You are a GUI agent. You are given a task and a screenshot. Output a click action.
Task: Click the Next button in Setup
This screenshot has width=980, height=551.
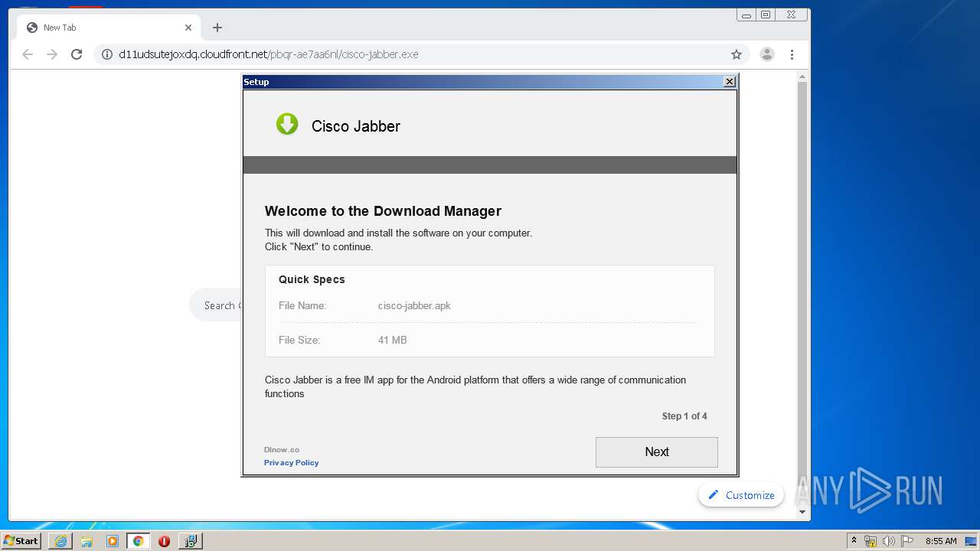click(656, 452)
